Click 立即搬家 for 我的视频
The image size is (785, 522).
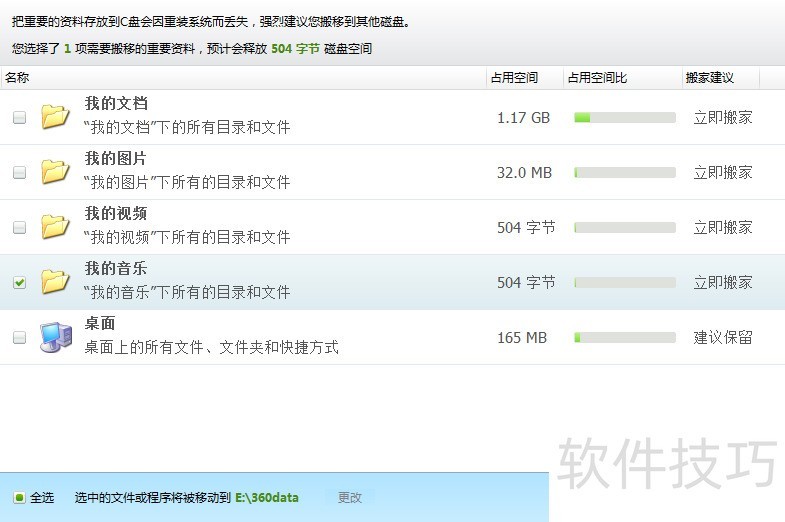(x=723, y=228)
